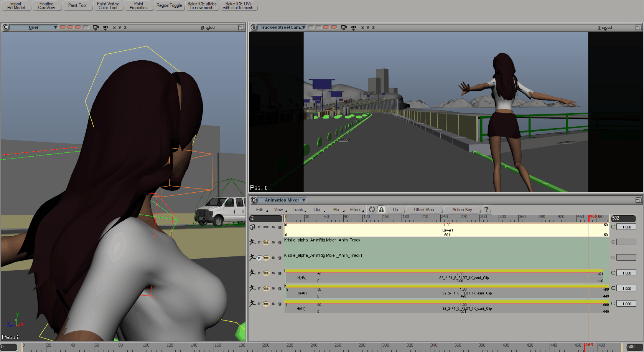Open the Track menu in Animation Mixer
The height and width of the screenshot is (352, 644).
pyautogui.click(x=299, y=210)
